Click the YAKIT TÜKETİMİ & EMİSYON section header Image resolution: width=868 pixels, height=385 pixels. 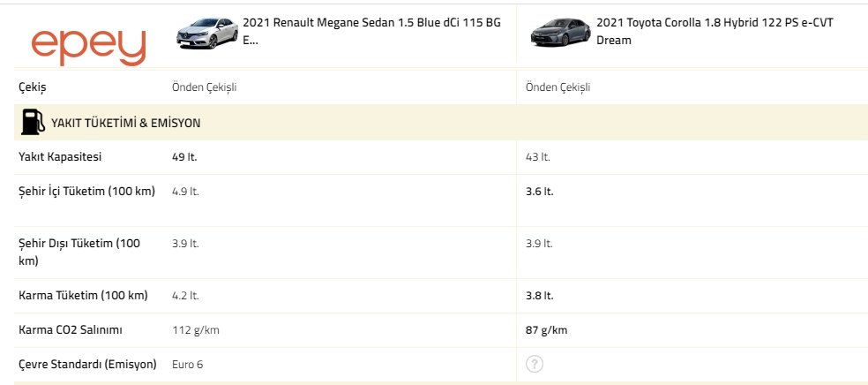pos(125,123)
